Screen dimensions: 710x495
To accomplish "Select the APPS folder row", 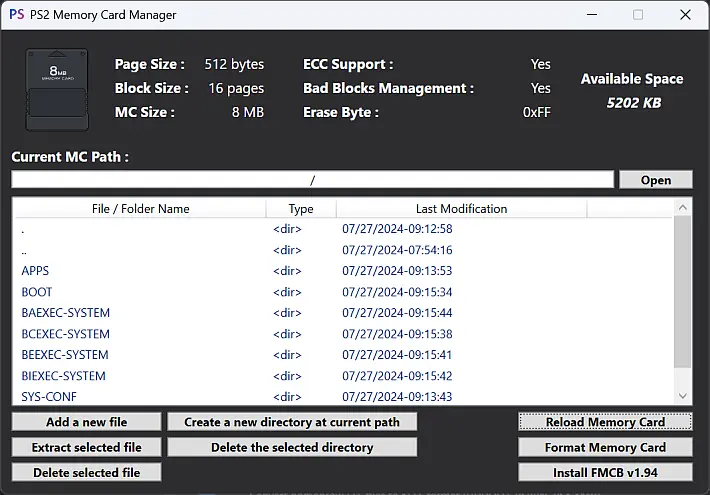I will 344,271.
